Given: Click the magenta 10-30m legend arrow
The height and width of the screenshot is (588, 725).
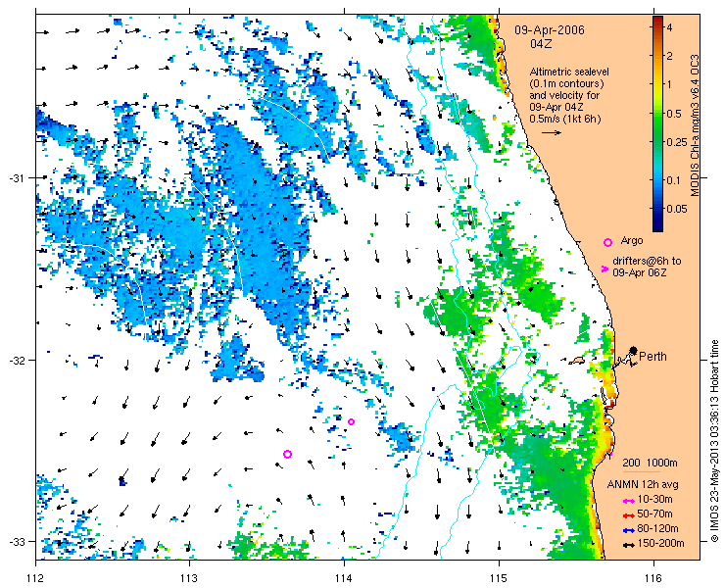Looking at the screenshot, I should coord(628,501).
